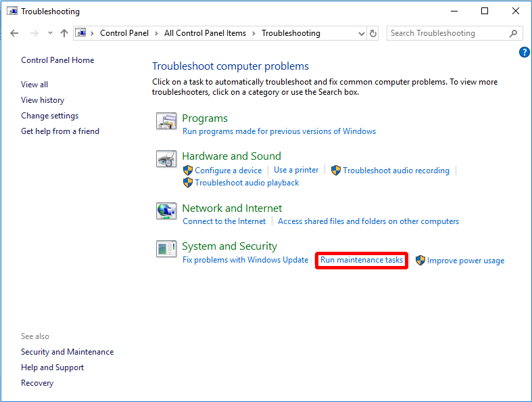Open Access shared files and folders link

coord(368,221)
